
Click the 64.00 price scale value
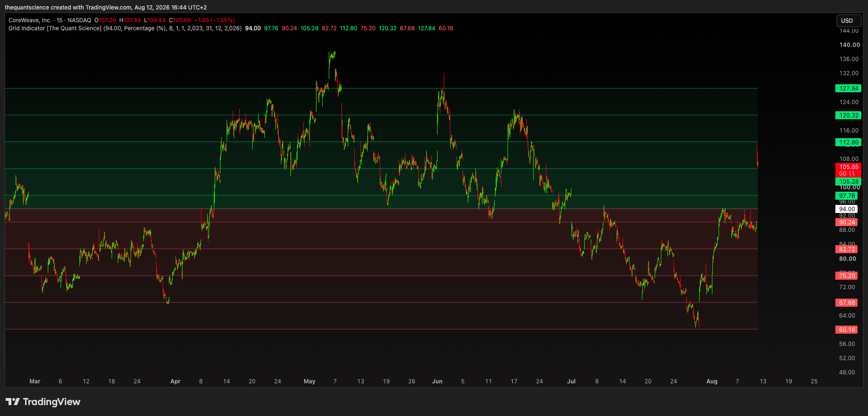847,316
